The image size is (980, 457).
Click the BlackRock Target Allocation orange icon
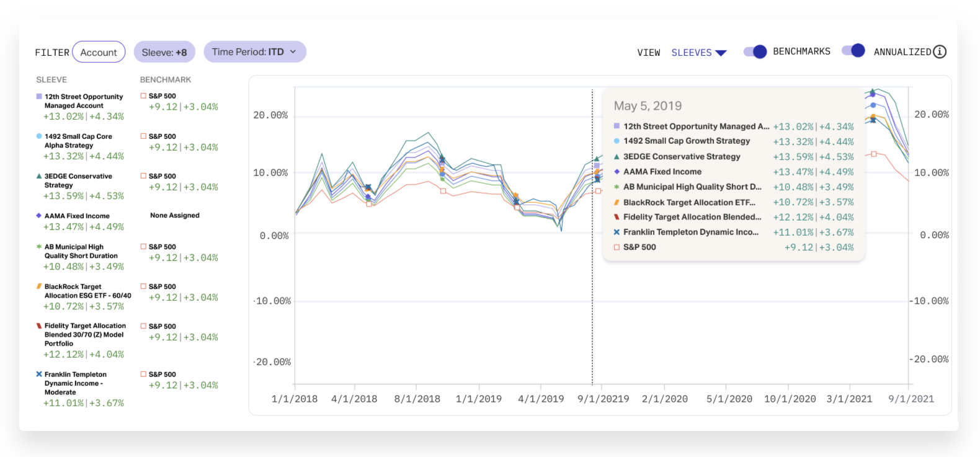click(x=39, y=286)
